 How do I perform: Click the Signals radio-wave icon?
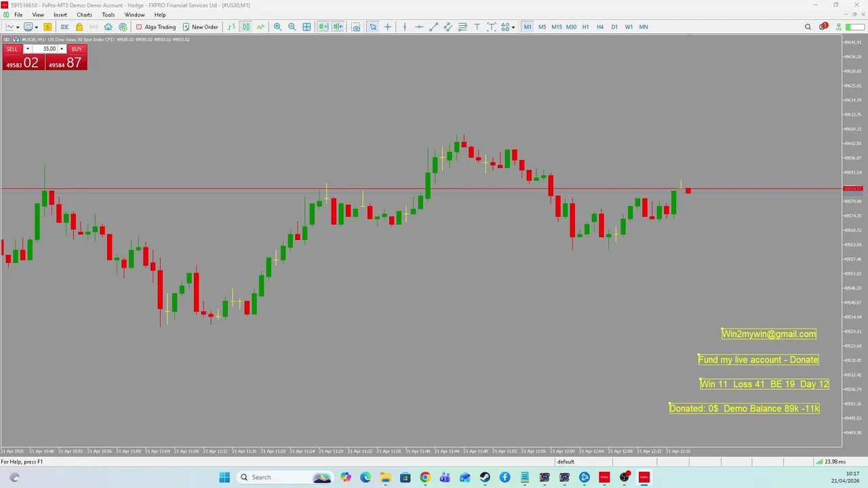94,27
